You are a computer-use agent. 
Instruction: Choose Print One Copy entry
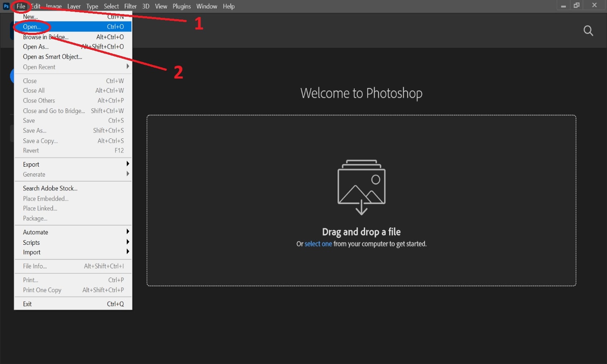pos(73,290)
